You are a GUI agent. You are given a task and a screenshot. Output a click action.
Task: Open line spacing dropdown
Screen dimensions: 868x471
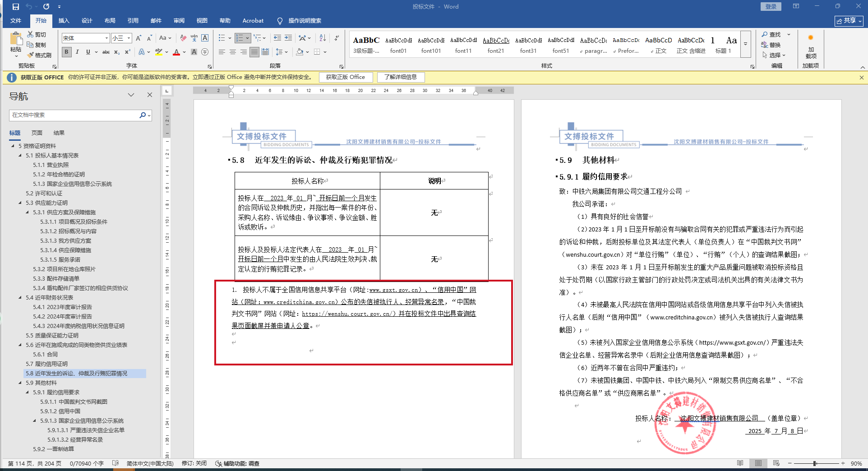click(282, 52)
